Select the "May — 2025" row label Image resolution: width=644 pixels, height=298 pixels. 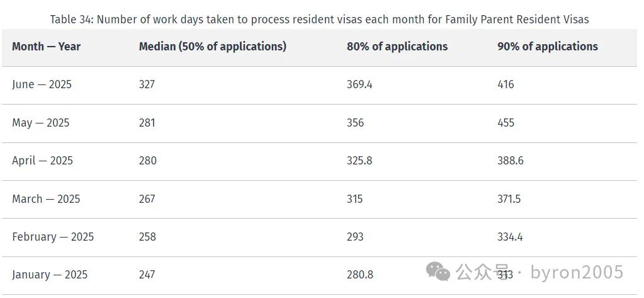[40, 123]
